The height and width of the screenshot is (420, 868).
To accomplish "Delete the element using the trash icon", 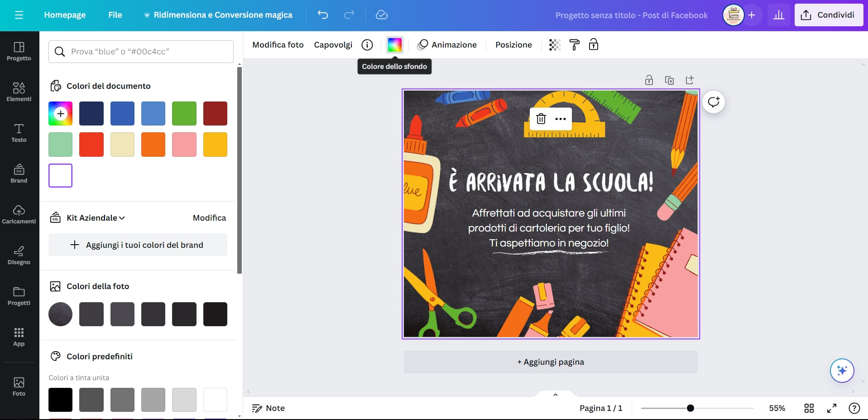I will click(541, 119).
